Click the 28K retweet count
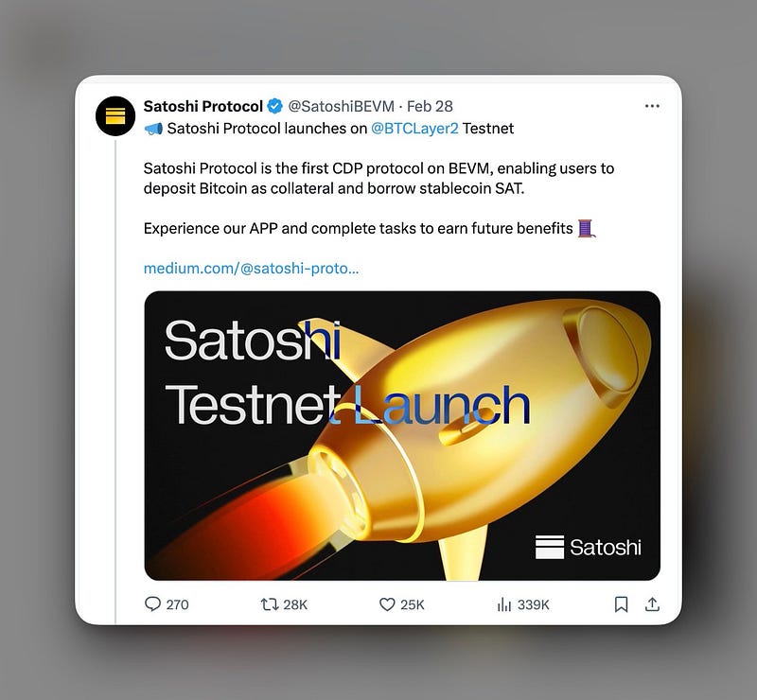757x700 pixels. [295, 604]
